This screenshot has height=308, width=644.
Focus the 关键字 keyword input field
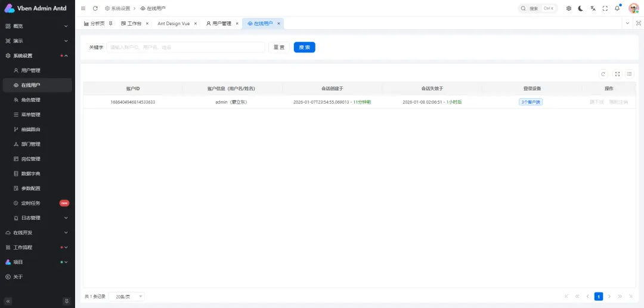pos(185,47)
